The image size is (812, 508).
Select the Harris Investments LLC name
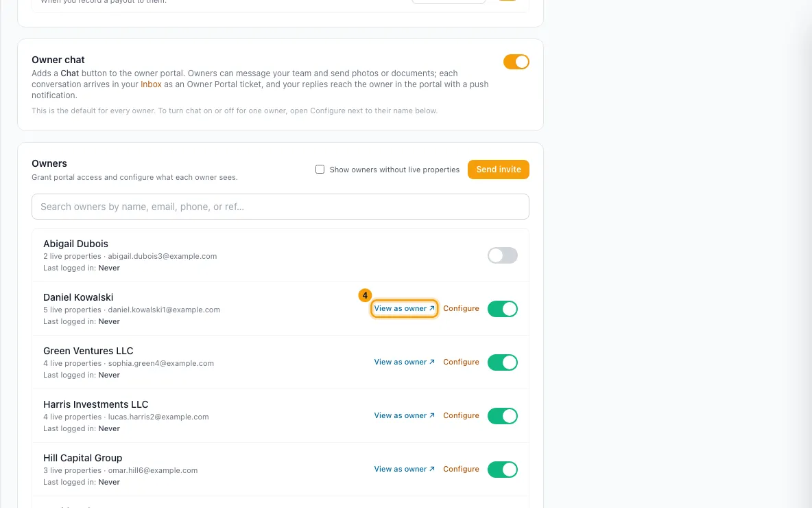tap(96, 404)
